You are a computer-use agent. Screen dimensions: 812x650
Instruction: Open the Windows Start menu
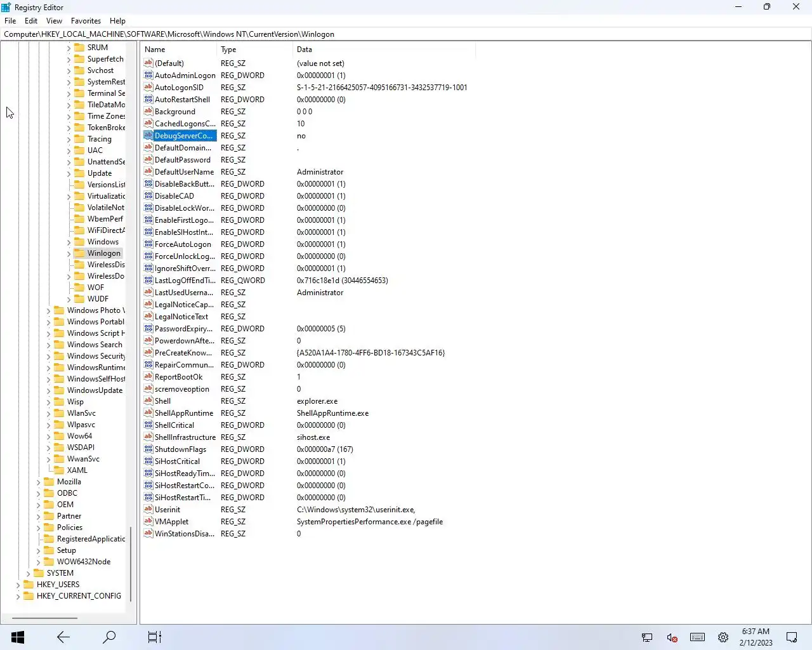(x=18, y=637)
